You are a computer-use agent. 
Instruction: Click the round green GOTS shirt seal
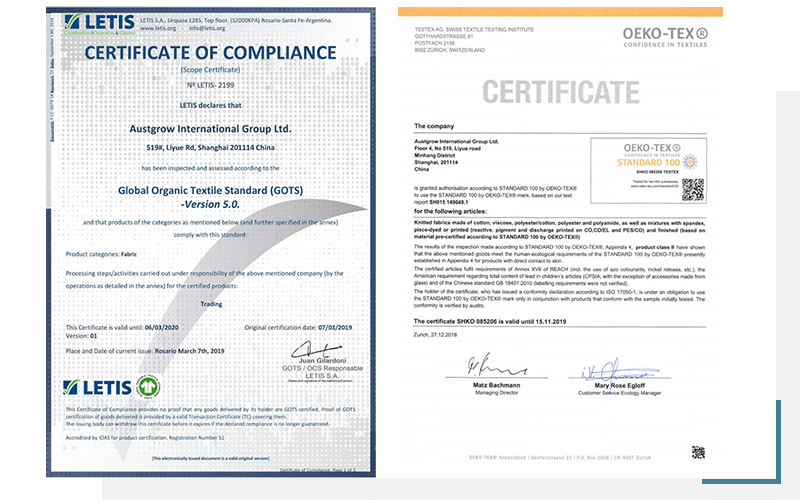148,387
